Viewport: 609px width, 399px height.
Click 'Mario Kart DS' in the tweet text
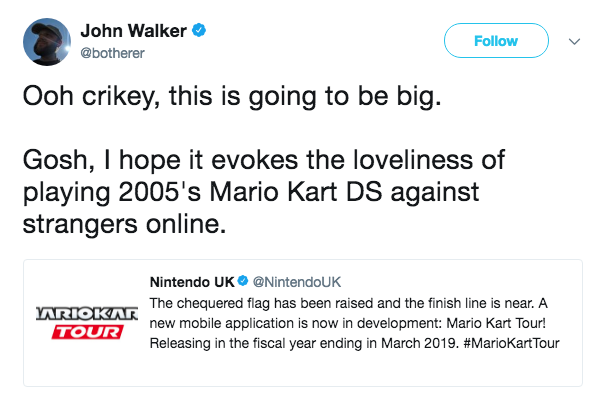coord(296,192)
